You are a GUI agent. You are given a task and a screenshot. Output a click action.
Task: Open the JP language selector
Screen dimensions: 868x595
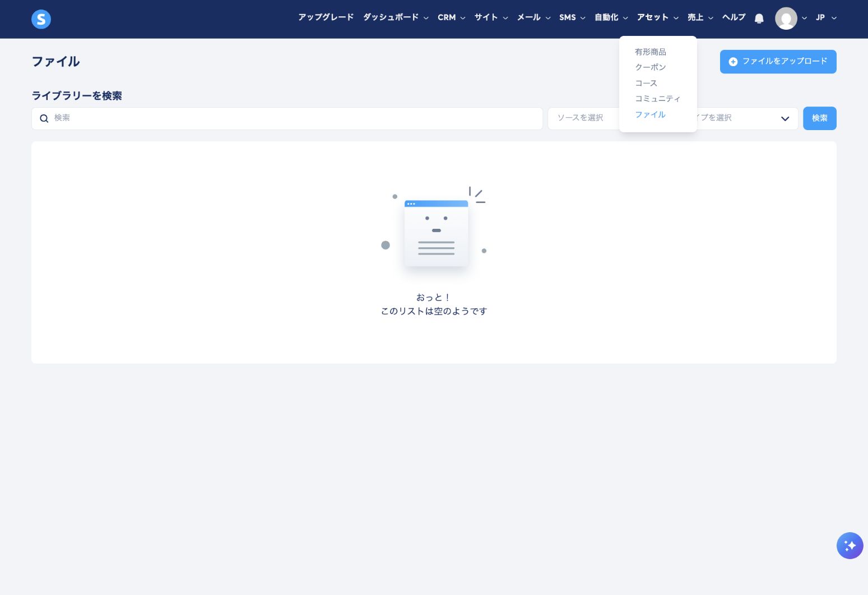pos(826,17)
